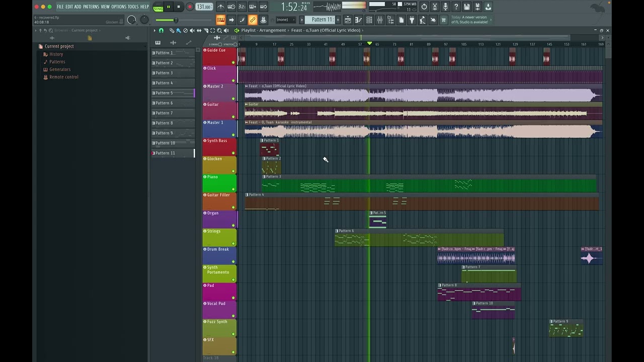Toggle the step editing mode icon
The width and height of the screenshot is (644, 362).
tap(242, 20)
